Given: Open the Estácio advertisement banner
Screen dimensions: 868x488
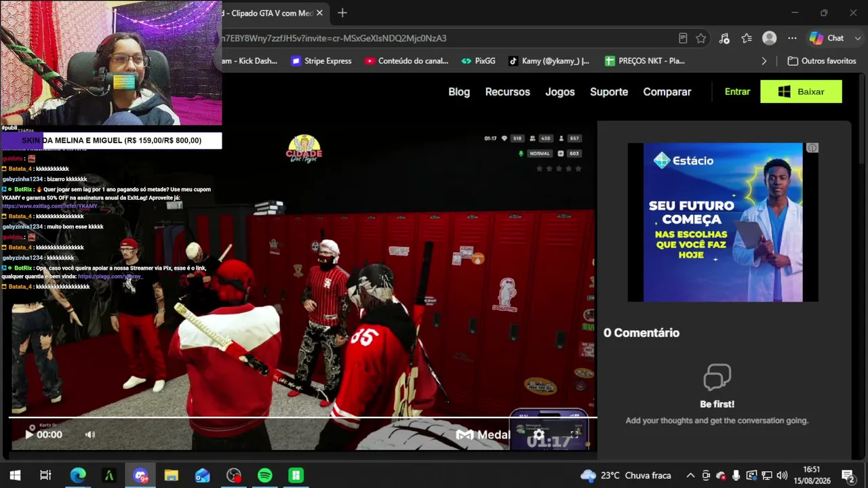Looking at the screenshot, I should [x=723, y=222].
